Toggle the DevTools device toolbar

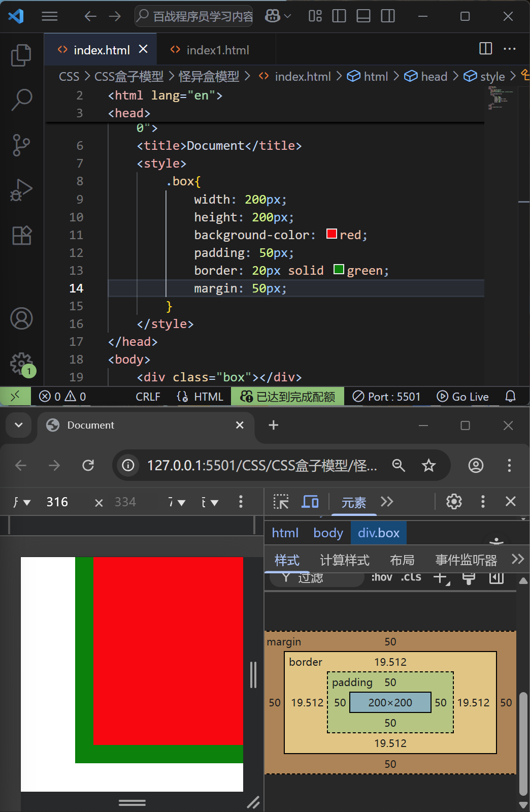tap(310, 502)
